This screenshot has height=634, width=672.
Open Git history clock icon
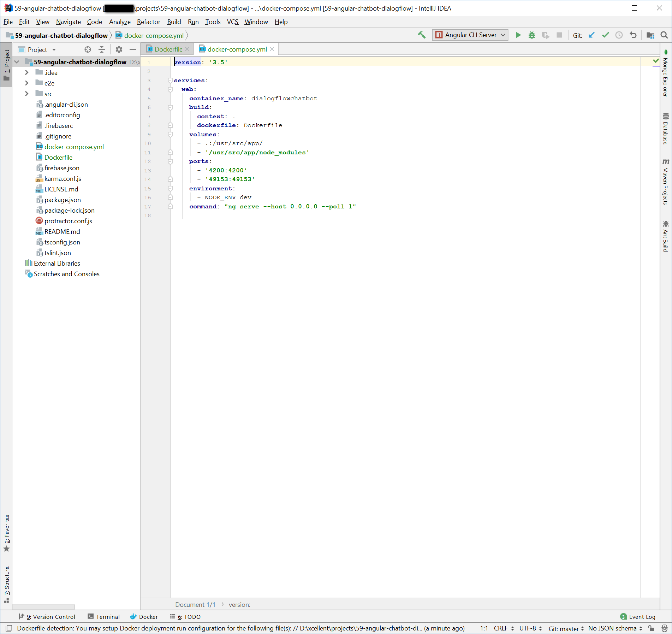pyautogui.click(x=619, y=35)
